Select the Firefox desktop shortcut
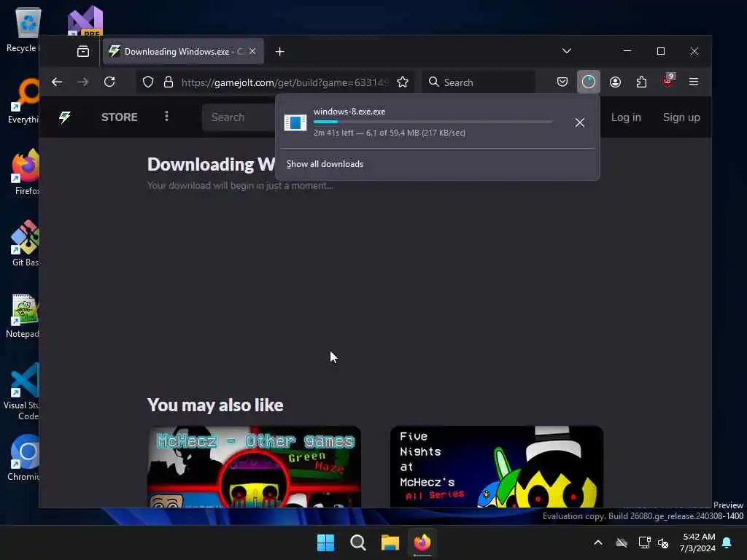 (24, 172)
